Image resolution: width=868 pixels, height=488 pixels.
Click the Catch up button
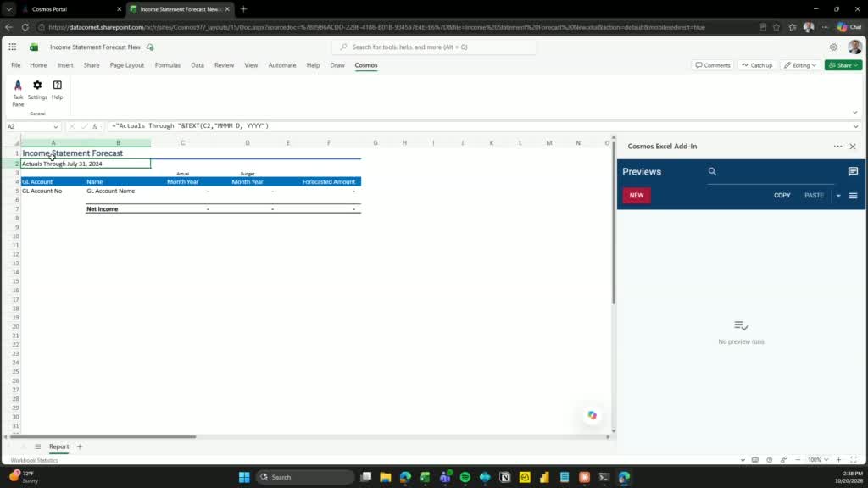point(757,65)
